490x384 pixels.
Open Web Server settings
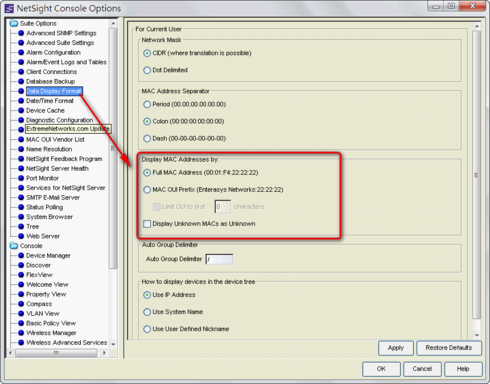(43, 236)
